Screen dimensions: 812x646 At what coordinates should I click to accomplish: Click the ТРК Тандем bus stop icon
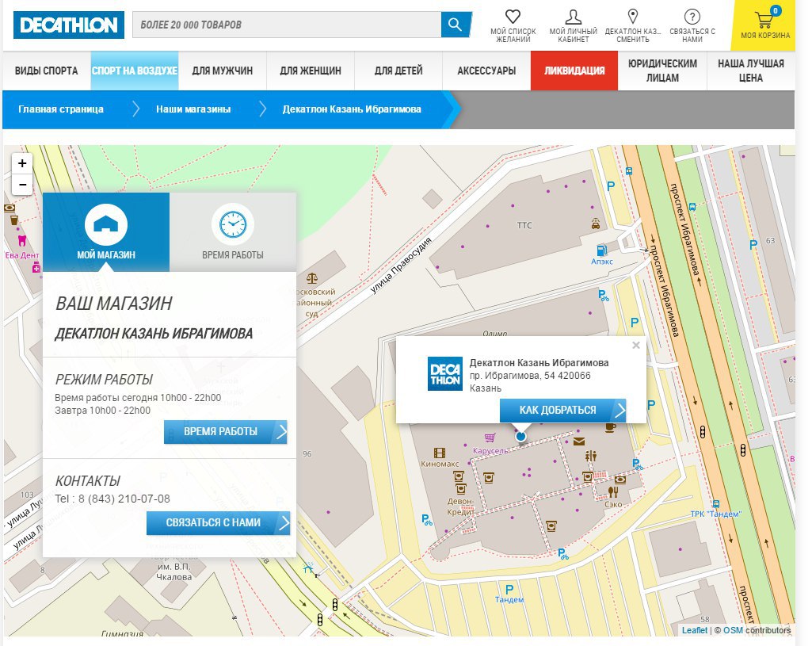coord(715,504)
